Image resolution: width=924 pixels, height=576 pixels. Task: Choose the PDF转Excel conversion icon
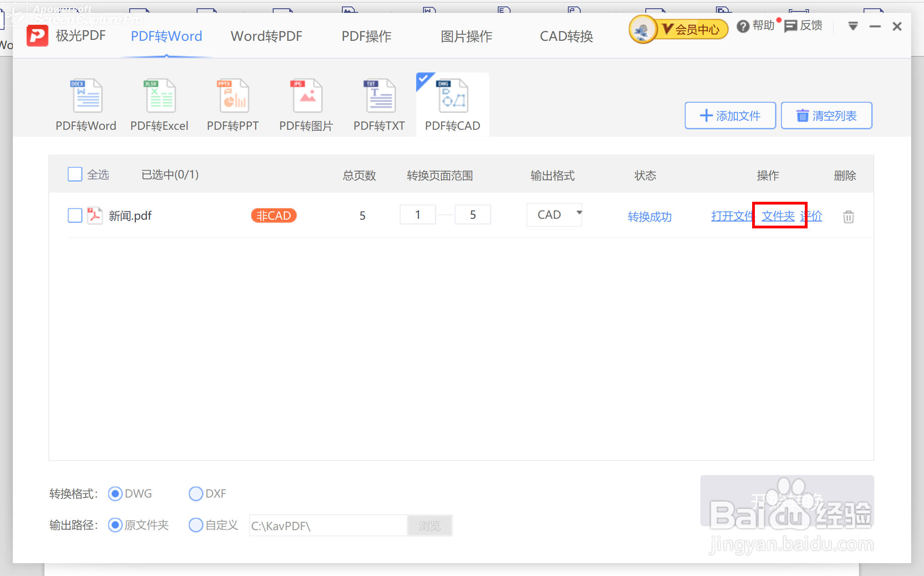160,95
